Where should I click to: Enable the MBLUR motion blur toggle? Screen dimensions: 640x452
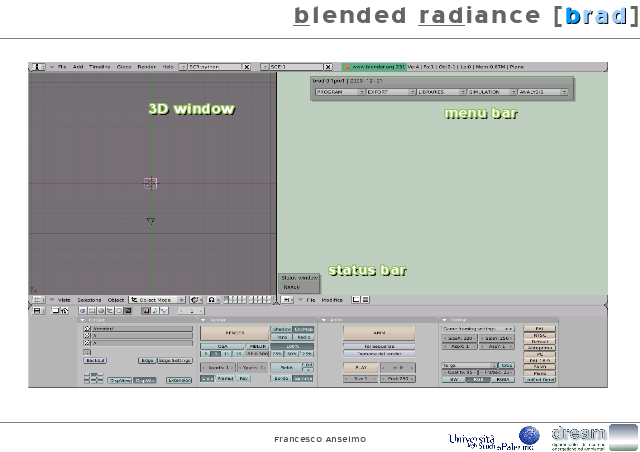tap(257, 345)
